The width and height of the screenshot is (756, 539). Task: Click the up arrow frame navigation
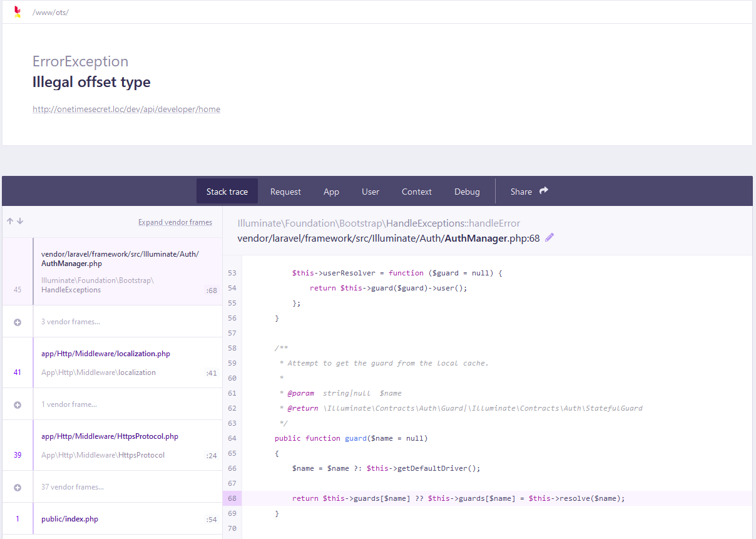[10, 221]
